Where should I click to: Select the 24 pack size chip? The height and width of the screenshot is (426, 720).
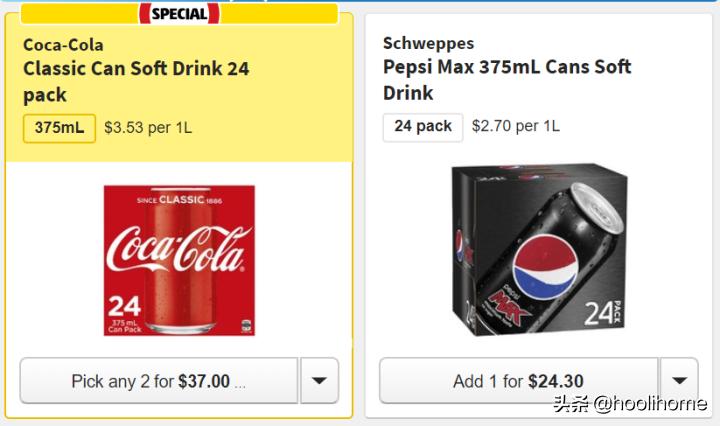[422, 127]
